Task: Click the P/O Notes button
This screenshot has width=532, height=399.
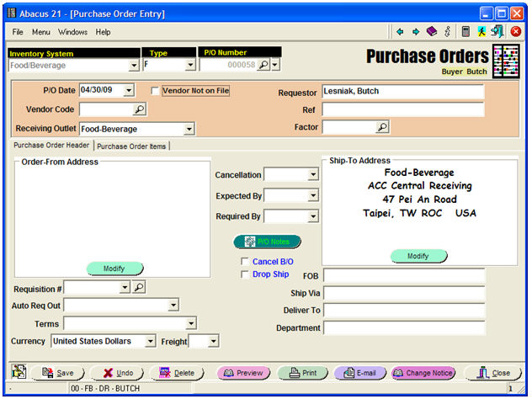Action: point(267,242)
